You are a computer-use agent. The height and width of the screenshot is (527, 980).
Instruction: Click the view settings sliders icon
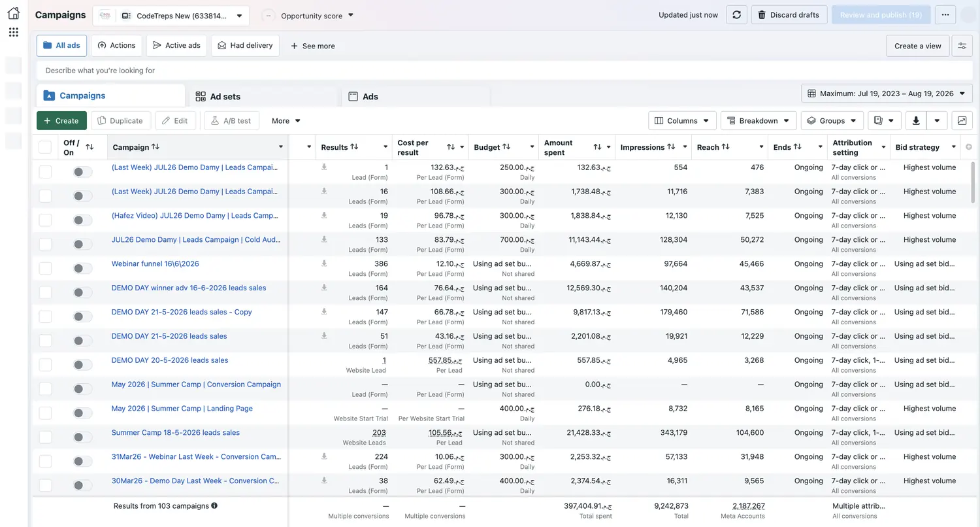click(x=962, y=46)
